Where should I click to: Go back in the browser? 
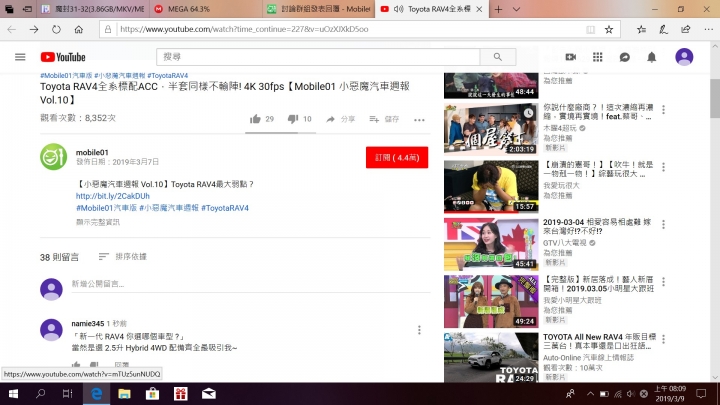pos(11,29)
